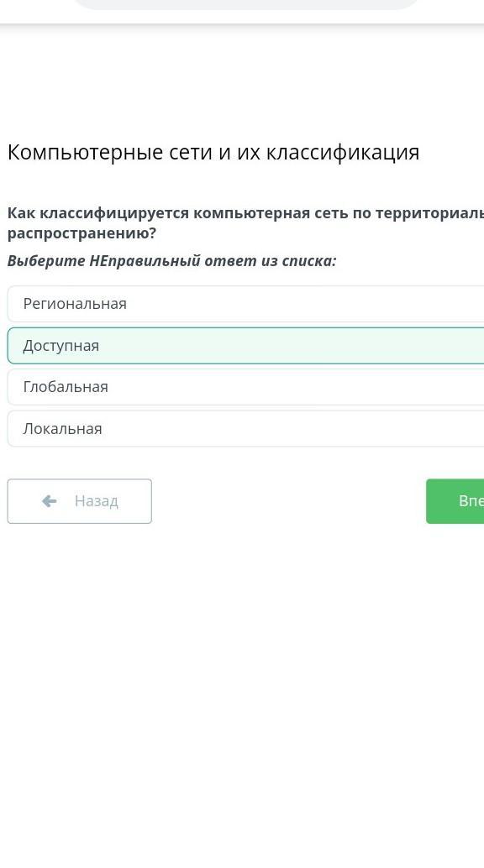Click the left arrow icon in Назад button

pos(50,501)
